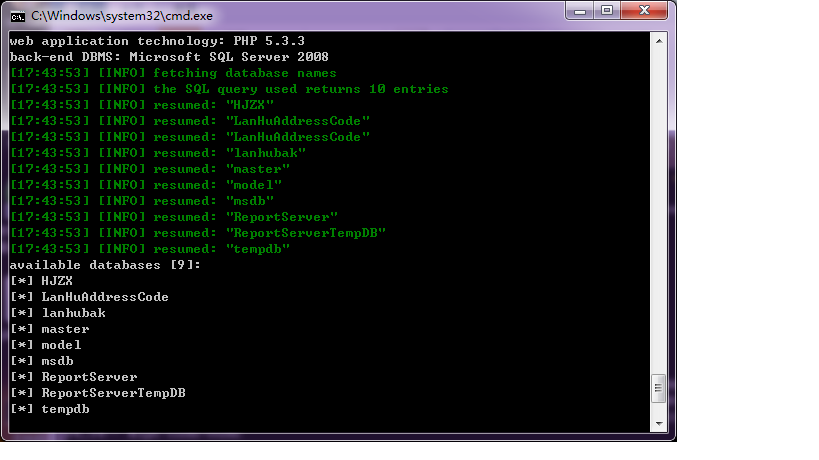Click the resumed "master" log line
This screenshot has width=819, height=460.
pos(150,169)
